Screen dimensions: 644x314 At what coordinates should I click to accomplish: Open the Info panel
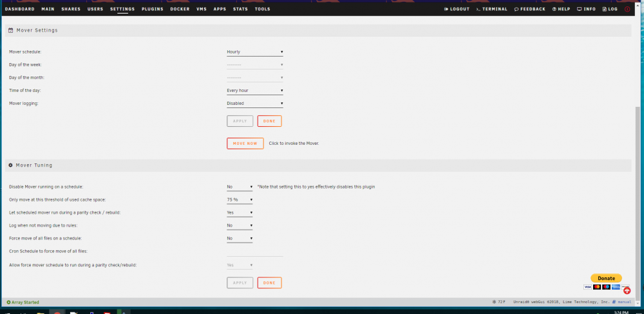point(586,9)
